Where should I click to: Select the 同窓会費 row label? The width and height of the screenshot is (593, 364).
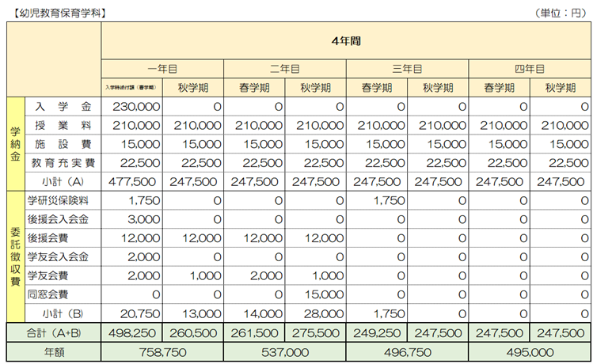[48, 294]
